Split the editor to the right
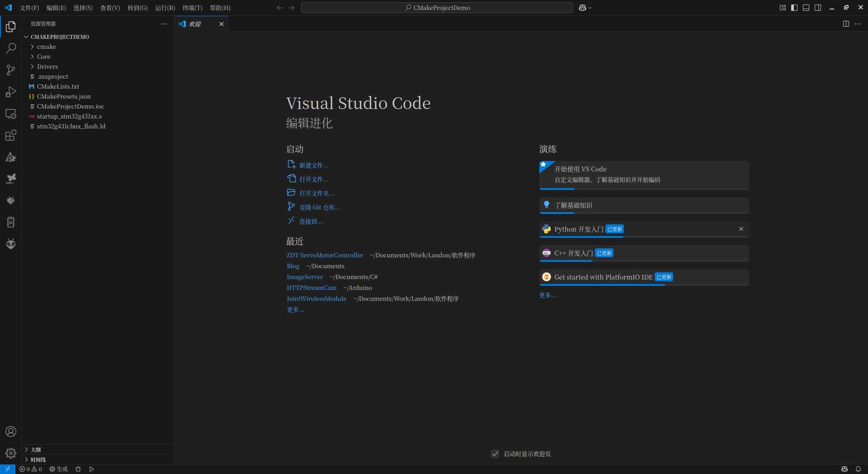868x474 pixels. pos(846,24)
